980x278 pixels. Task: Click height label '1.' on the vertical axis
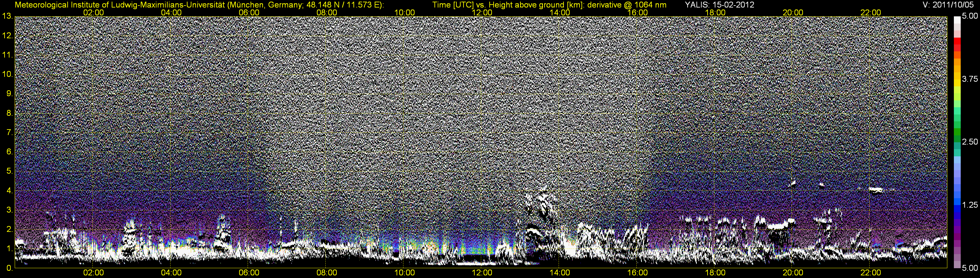point(10,249)
